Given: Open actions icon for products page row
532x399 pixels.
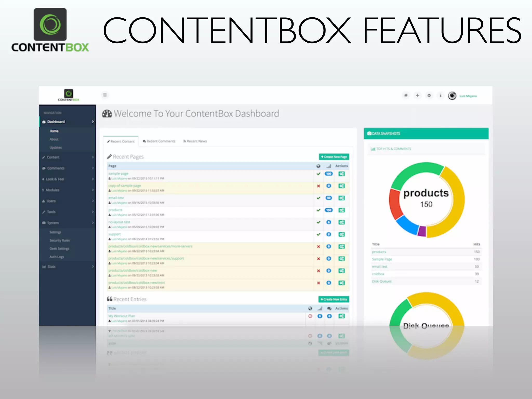Looking at the screenshot, I should [x=342, y=210].
